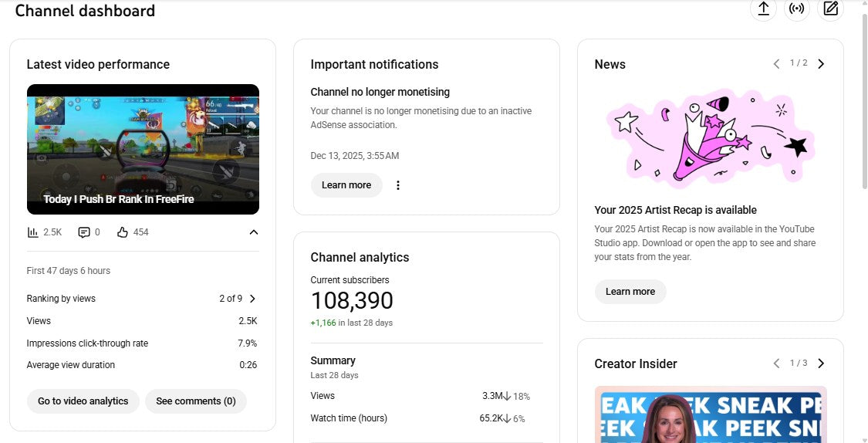Click the Go live icon
The height and width of the screenshot is (443, 868).
[x=797, y=8]
